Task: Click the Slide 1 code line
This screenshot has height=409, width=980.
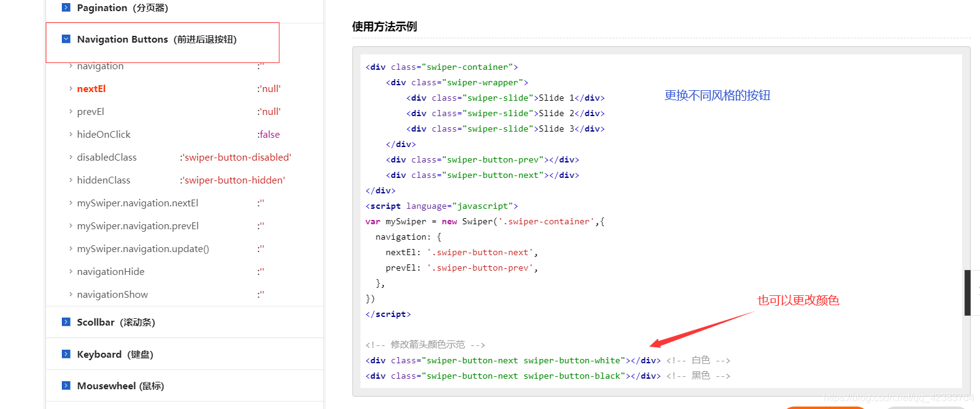Action: 505,98
